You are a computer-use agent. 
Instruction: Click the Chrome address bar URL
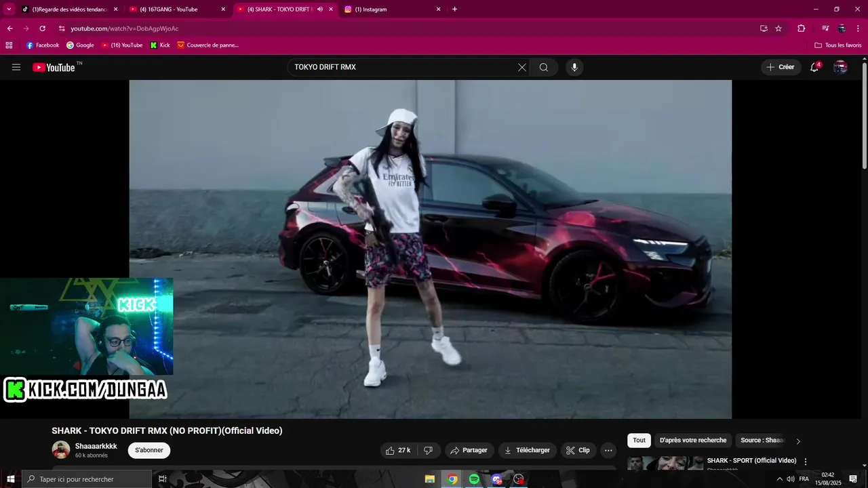[124, 28]
